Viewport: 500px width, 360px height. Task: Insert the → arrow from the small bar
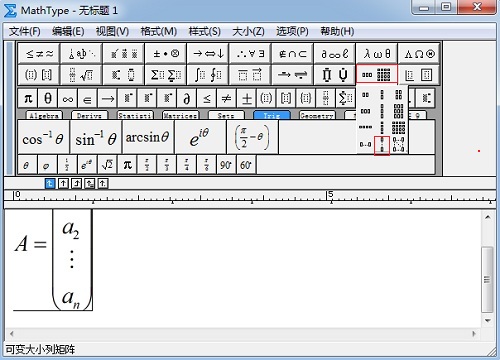coord(107,99)
